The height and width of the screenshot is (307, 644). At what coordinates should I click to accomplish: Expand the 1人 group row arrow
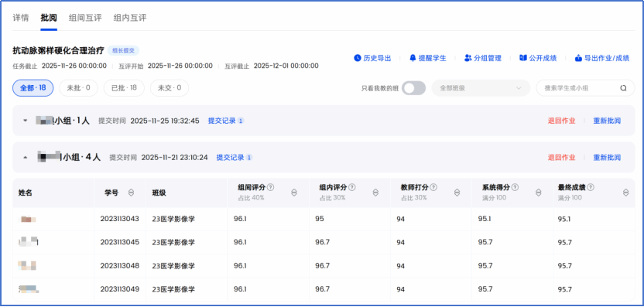pos(25,121)
